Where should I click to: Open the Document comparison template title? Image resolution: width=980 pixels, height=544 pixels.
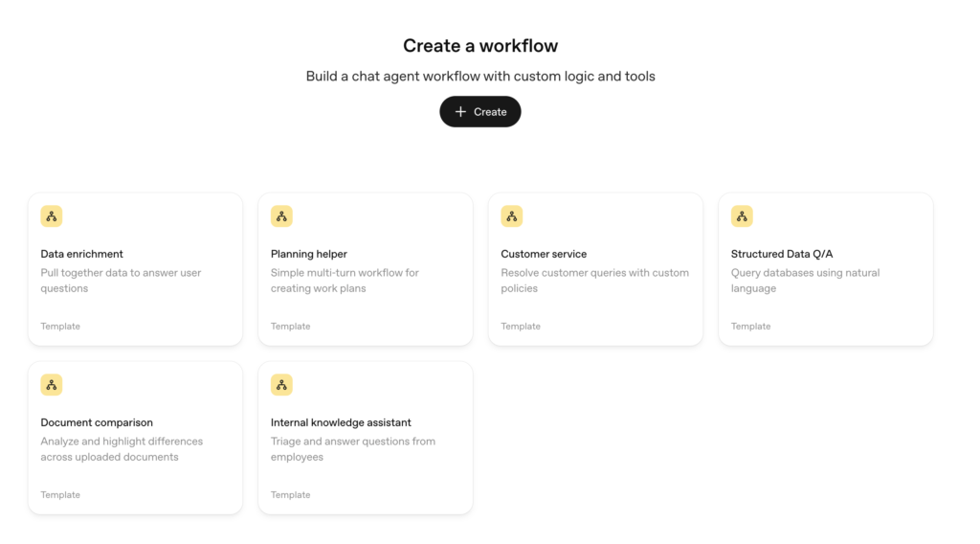coord(97,422)
